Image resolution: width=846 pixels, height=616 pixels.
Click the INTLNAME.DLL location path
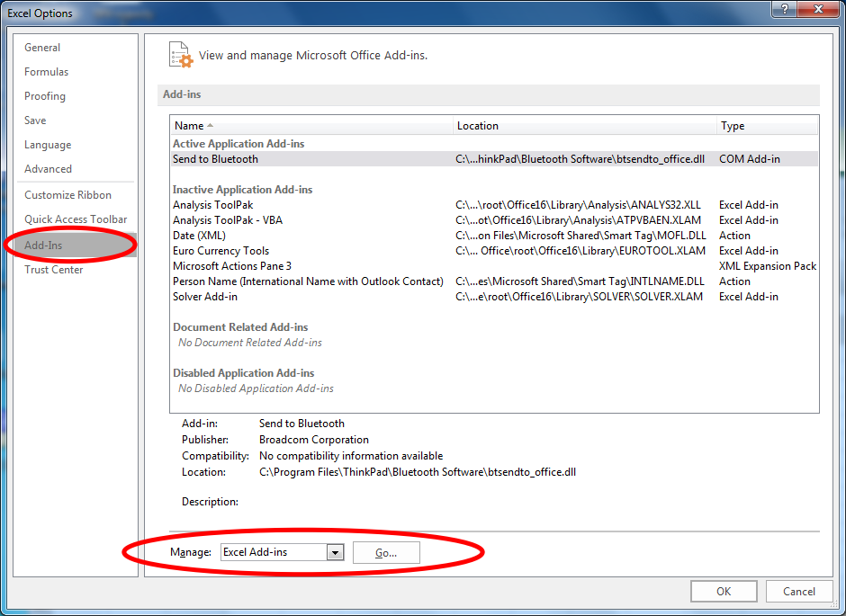click(580, 281)
